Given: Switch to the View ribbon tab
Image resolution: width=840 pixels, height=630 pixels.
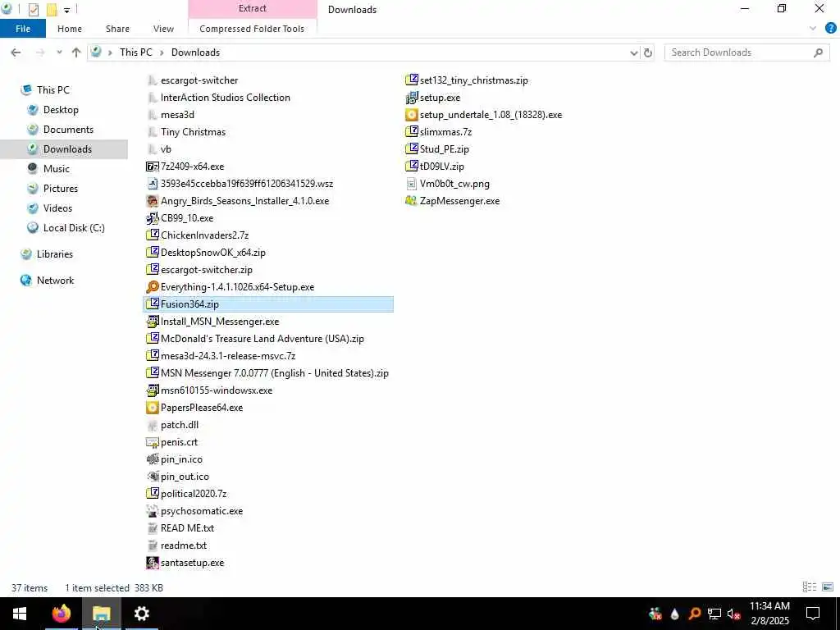Looking at the screenshot, I should 163,29.
